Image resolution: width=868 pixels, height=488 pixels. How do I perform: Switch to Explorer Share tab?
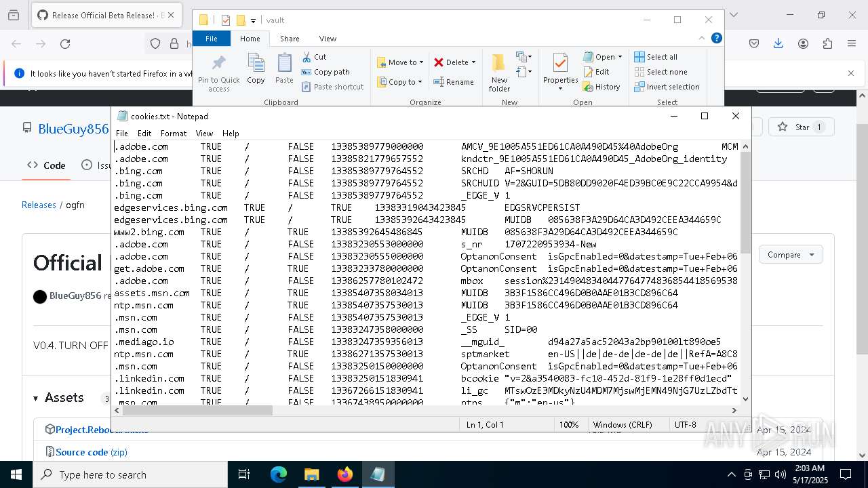pos(290,39)
